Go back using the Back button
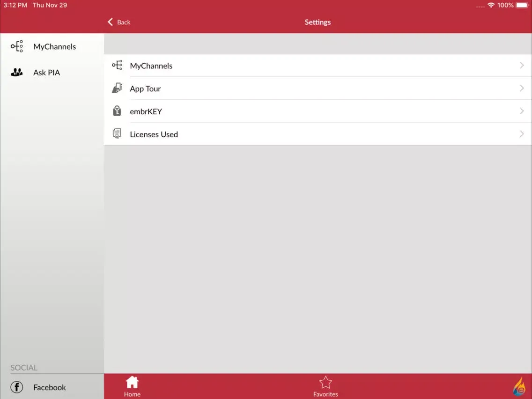 [119, 22]
